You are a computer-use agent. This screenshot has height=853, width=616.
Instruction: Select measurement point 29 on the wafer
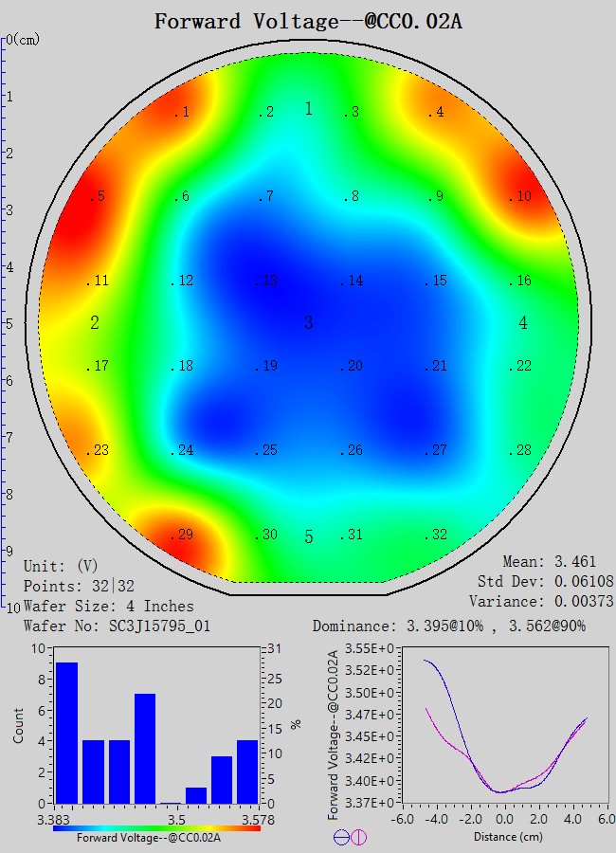(x=181, y=535)
